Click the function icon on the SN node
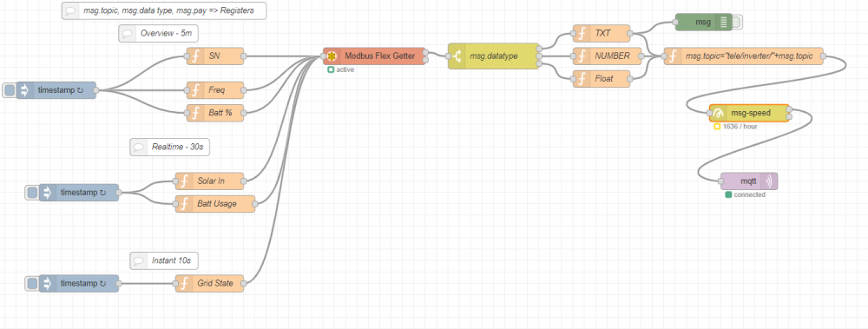Viewport: 868px width, 329px height. (x=194, y=56)
